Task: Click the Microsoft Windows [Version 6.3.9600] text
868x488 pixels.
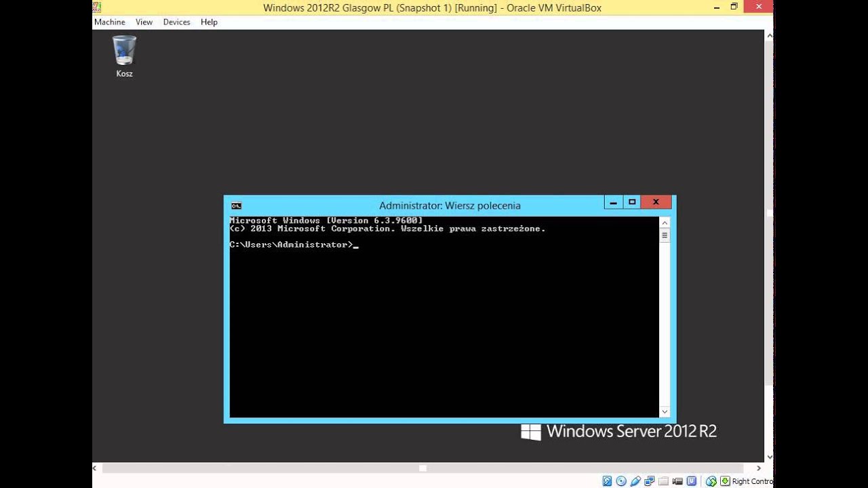Action: pos(326,220)
